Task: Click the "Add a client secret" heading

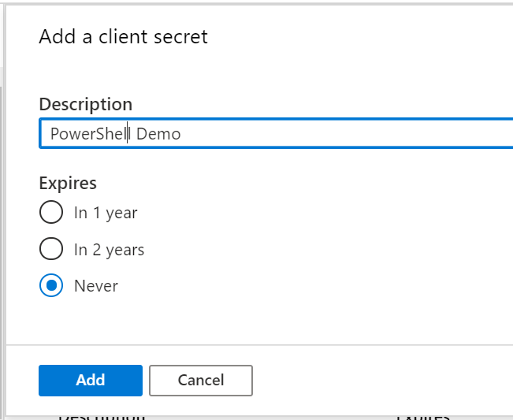Action: (x=124, y=36)
